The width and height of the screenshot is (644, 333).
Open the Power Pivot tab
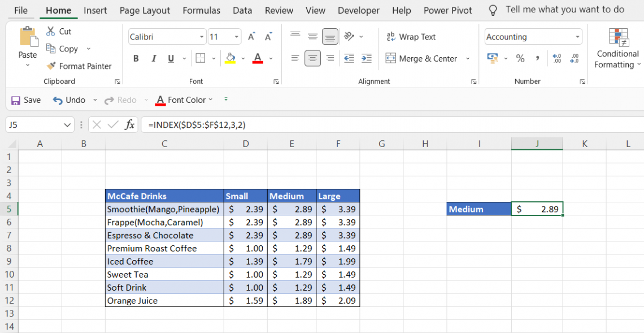coord(447,10)
